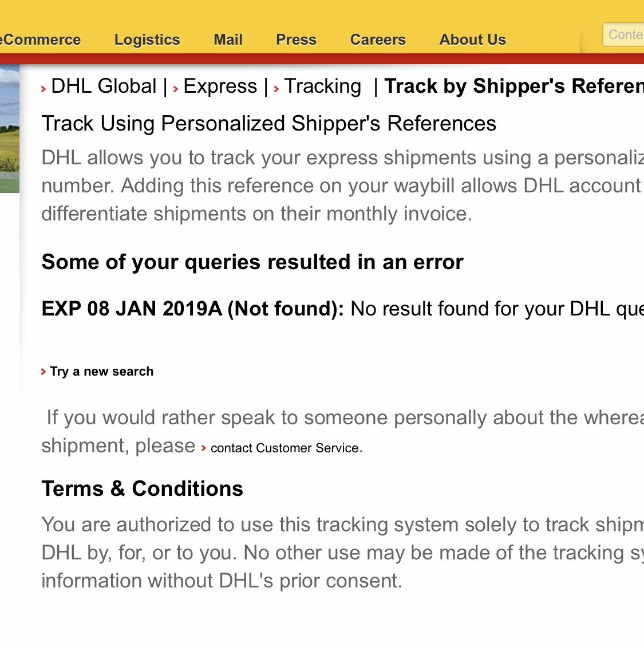This screenshot has height=647, width=644.
Task: Click the red arrow beside contact Customer Service
Action: tap(204, 448)
